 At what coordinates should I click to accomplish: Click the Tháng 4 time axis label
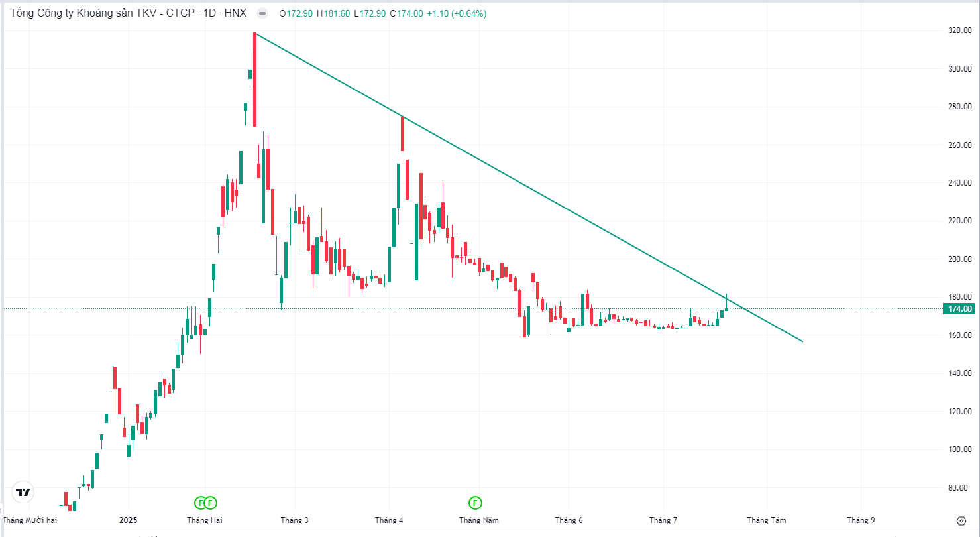(388, 520)
